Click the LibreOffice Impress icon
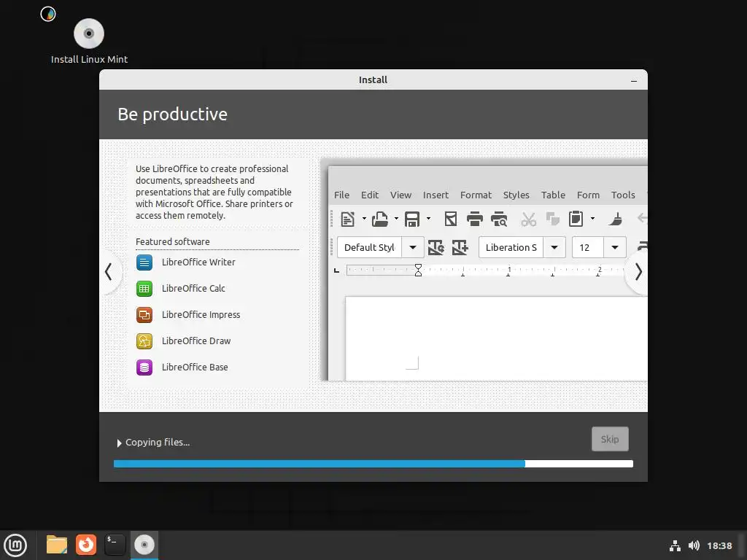 pyautogui.click(x=144, y=315)
